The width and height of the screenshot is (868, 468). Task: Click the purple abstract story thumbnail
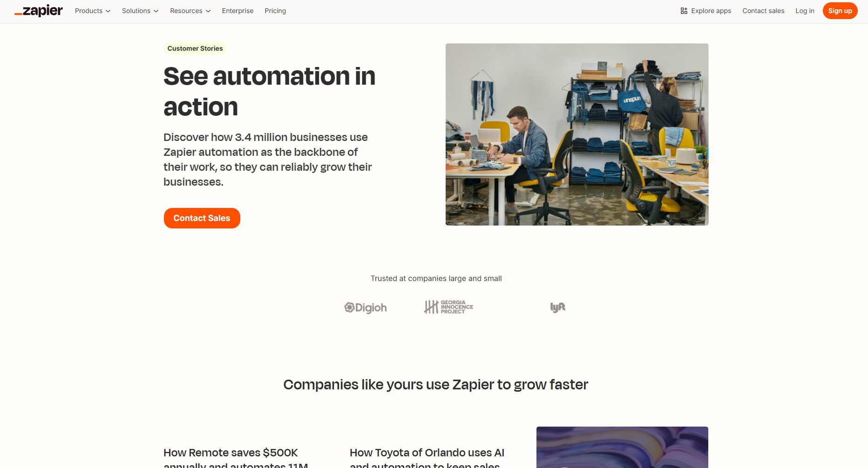622,447
